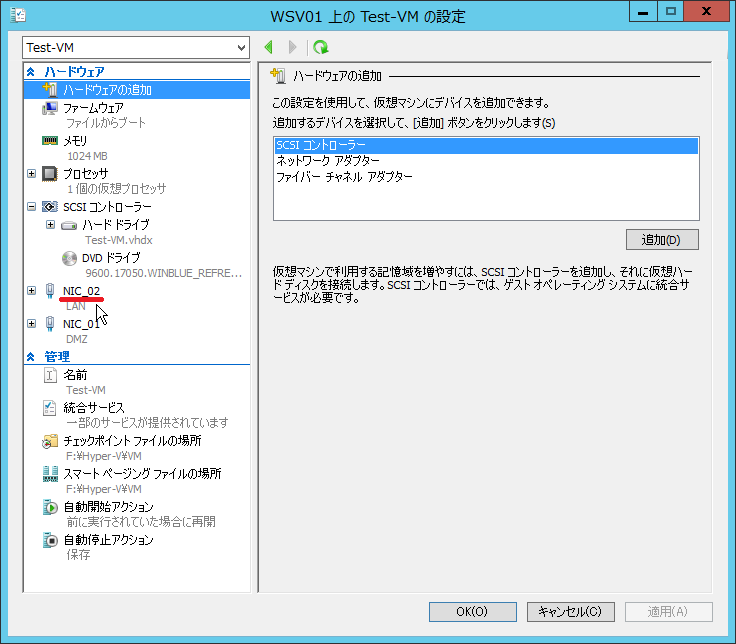Viewport: 736px width, 644px height.
Task: Select SCSI コントローラー in the device list
Action: click(486, 145)
